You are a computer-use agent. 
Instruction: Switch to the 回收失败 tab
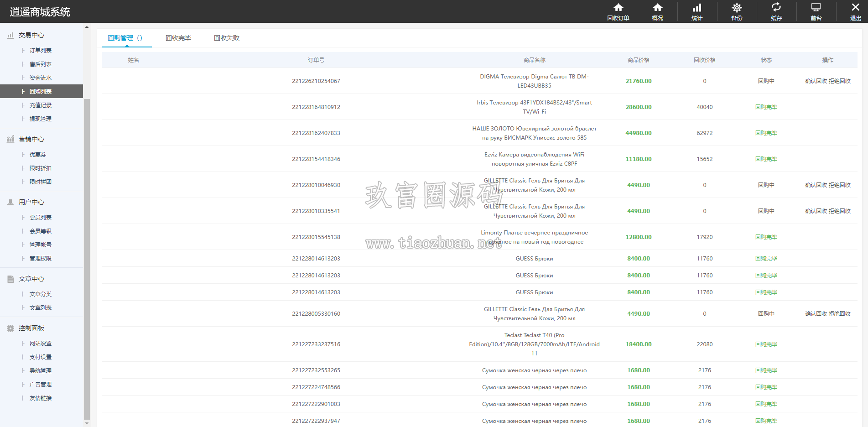pyautogui.click(x=227, y=38)
